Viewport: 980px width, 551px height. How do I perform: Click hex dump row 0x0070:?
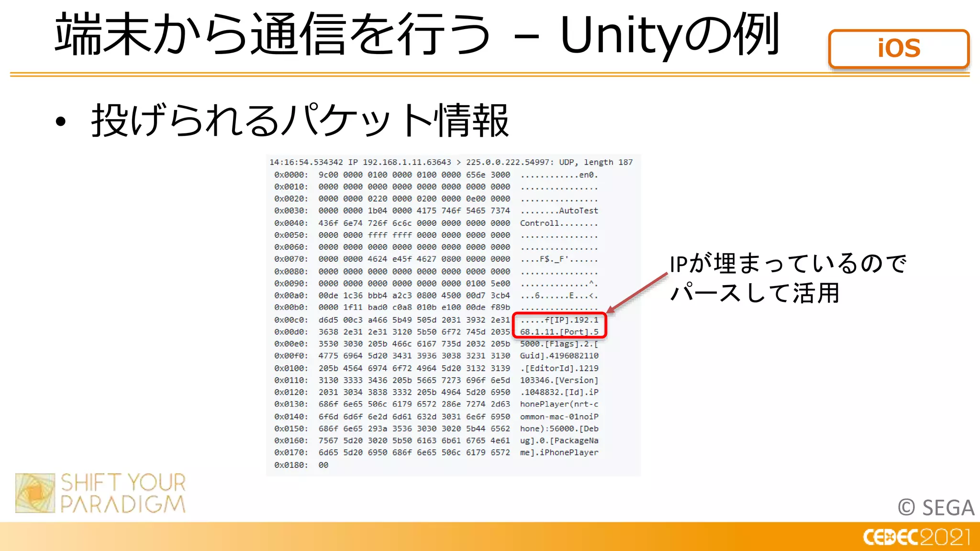coord(436,259)
